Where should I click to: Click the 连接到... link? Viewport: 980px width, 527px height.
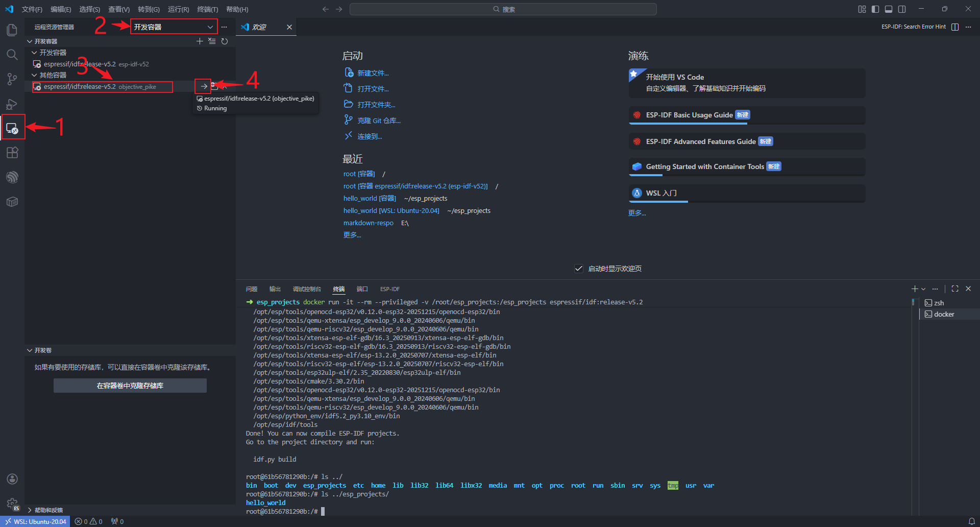[370, 136]
